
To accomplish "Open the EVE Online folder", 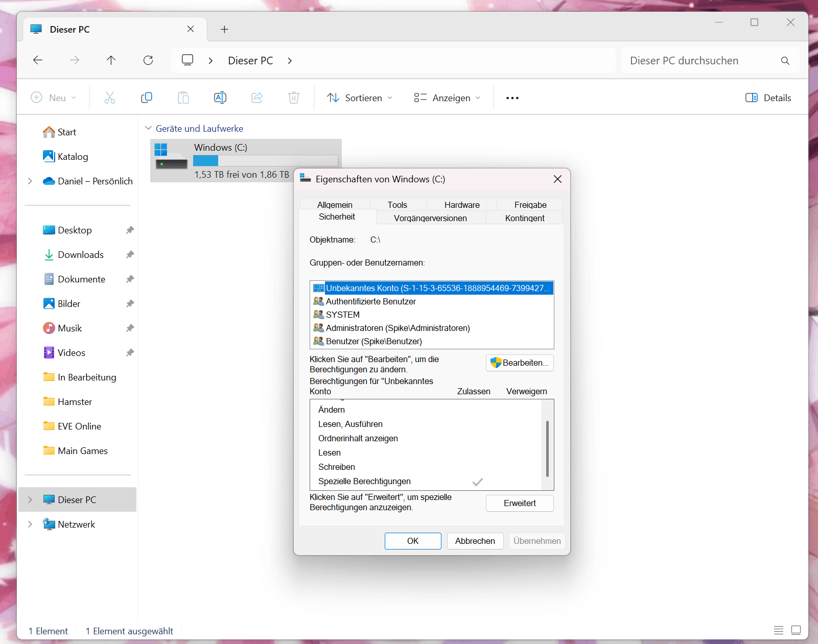I will pyautogui.click(x=72, y=426).
